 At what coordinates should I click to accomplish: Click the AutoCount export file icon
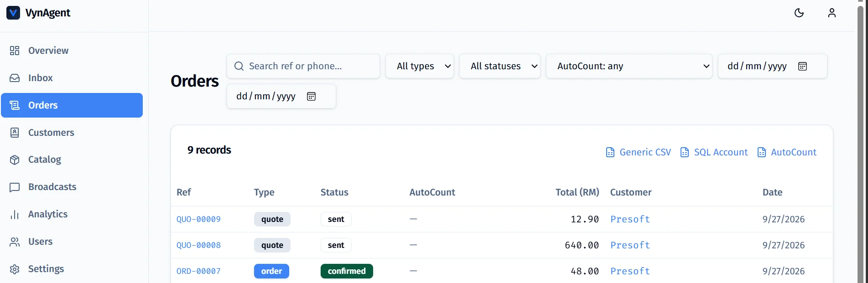[762, 152]
